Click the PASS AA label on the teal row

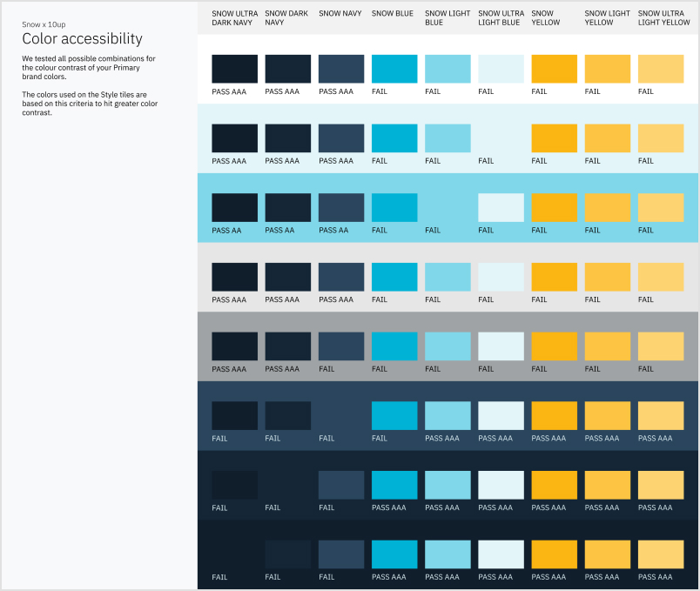pyautogui.click(x=228, y=230)
